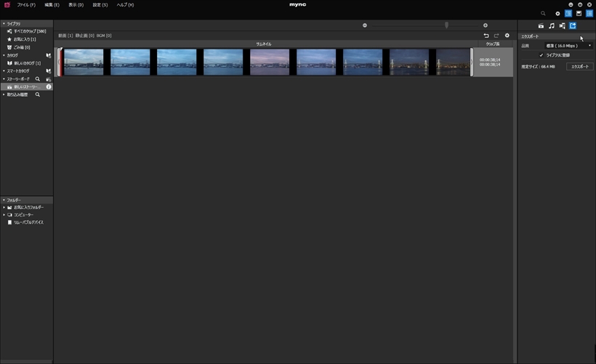Open the gear settings icon in the top-right bar

557,13
